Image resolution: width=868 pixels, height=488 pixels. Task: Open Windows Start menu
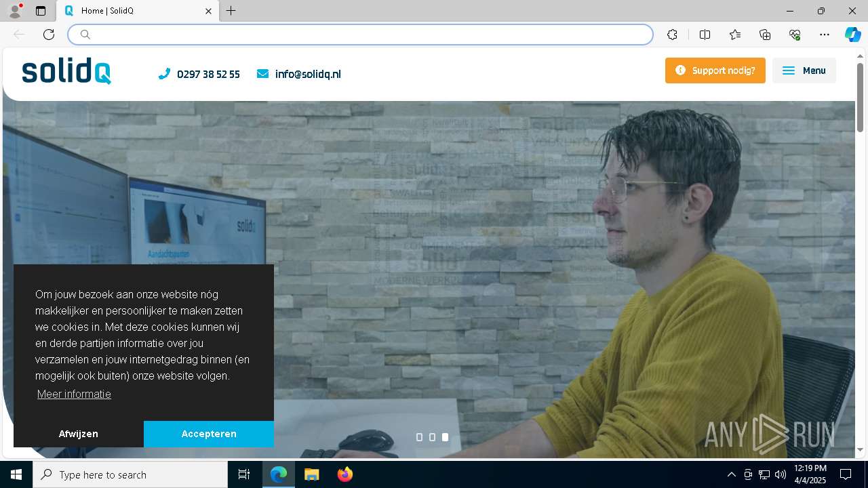[16, 474]
